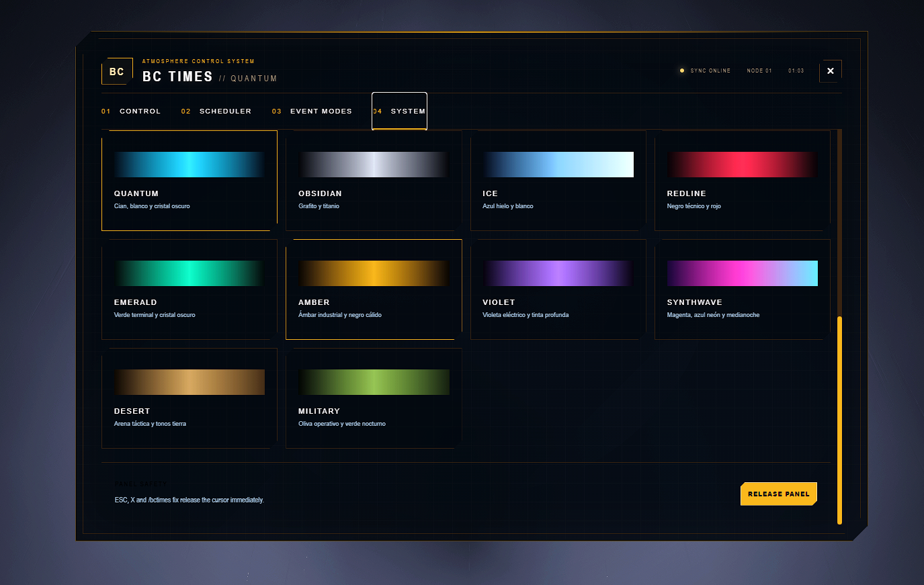Click "Violeta eléctrico y tinta profunda" text
Viewport: 924px width, 585px height.
pos(526,315)
